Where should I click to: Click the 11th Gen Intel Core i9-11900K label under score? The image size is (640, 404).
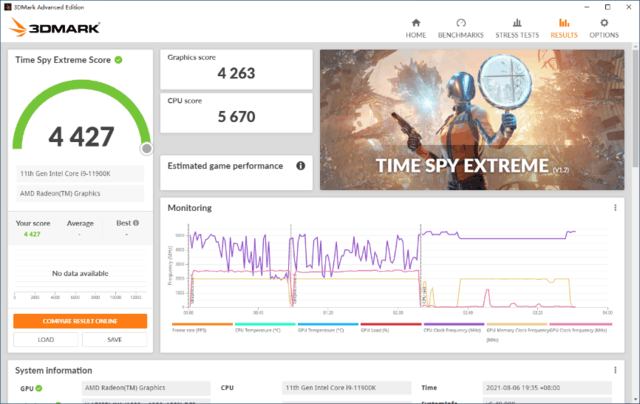80,173
